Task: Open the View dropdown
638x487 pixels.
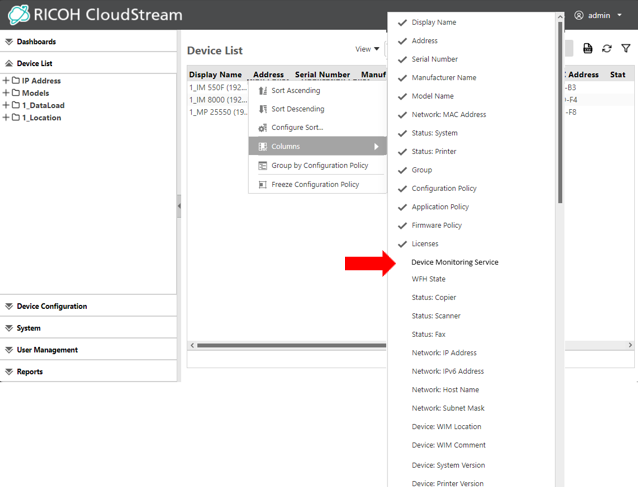Action: (367, 49)
